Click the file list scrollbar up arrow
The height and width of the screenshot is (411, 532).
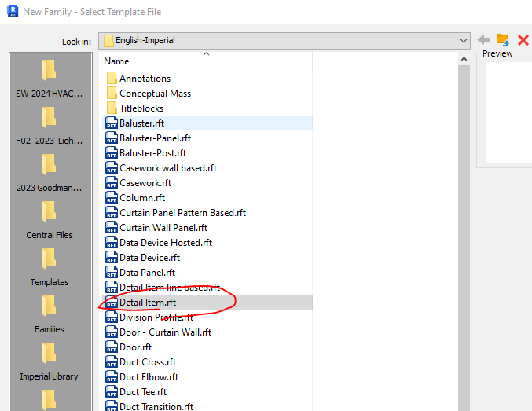pyautogui.click(x=464, y=60)
